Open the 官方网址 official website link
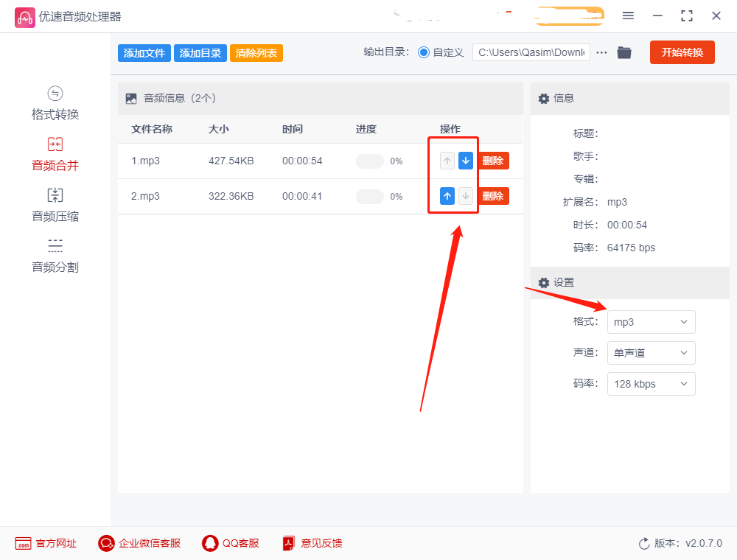Screen dimensions: 737x560 pyautogui.click(x=46, y=543)
